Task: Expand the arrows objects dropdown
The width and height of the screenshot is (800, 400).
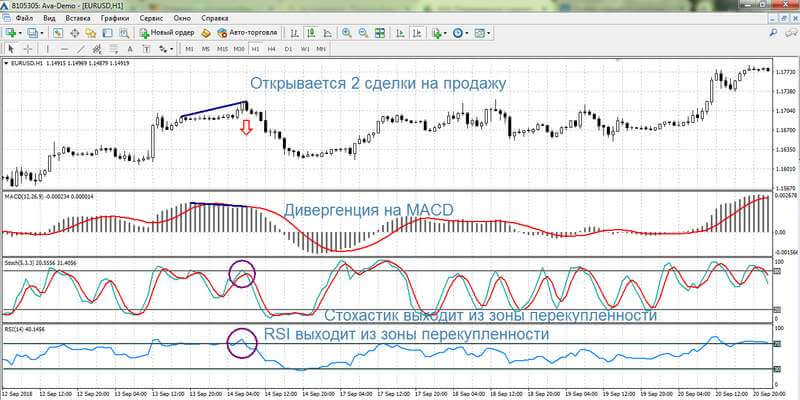Action: [x=172, y=49]
